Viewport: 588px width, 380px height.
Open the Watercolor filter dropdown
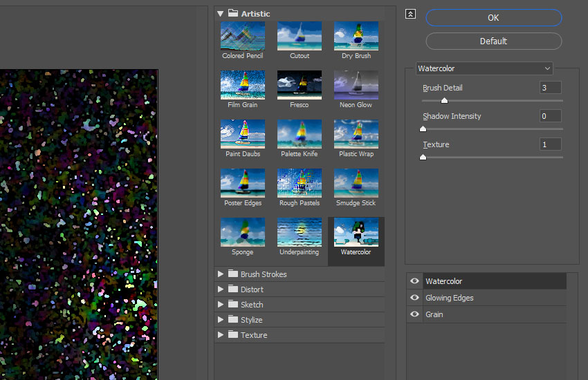click(x=484, y=68)
